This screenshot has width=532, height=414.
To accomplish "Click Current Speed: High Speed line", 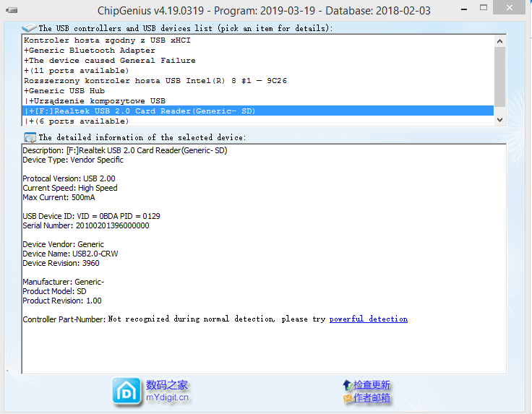I will point(70,188).
